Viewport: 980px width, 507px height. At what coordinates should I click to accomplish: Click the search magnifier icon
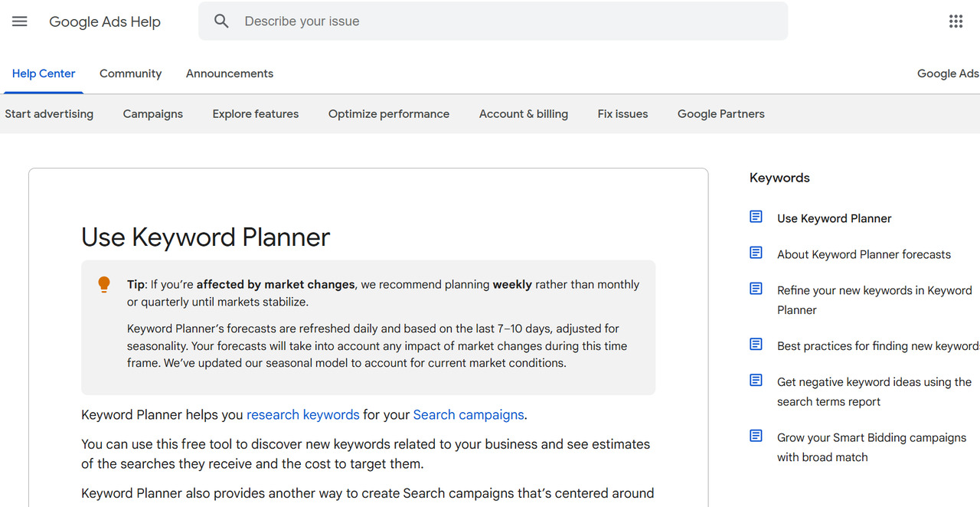(x=222, y=21)
